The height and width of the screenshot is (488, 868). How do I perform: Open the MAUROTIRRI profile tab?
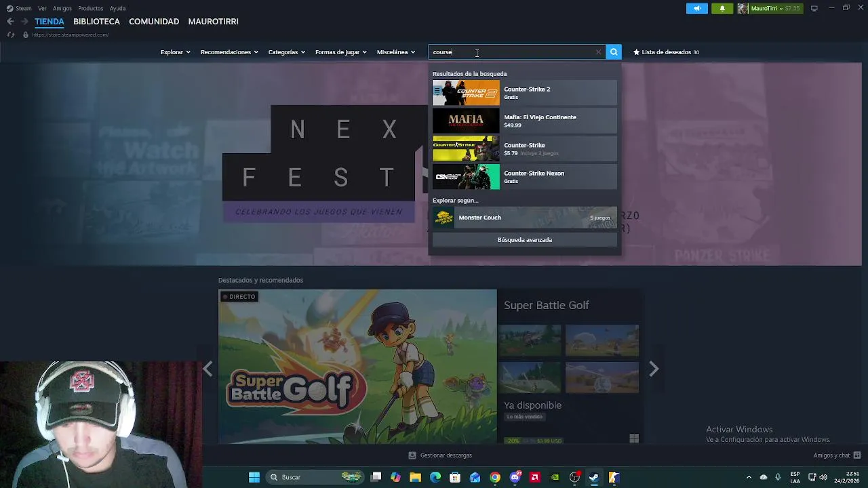point(213,22)
